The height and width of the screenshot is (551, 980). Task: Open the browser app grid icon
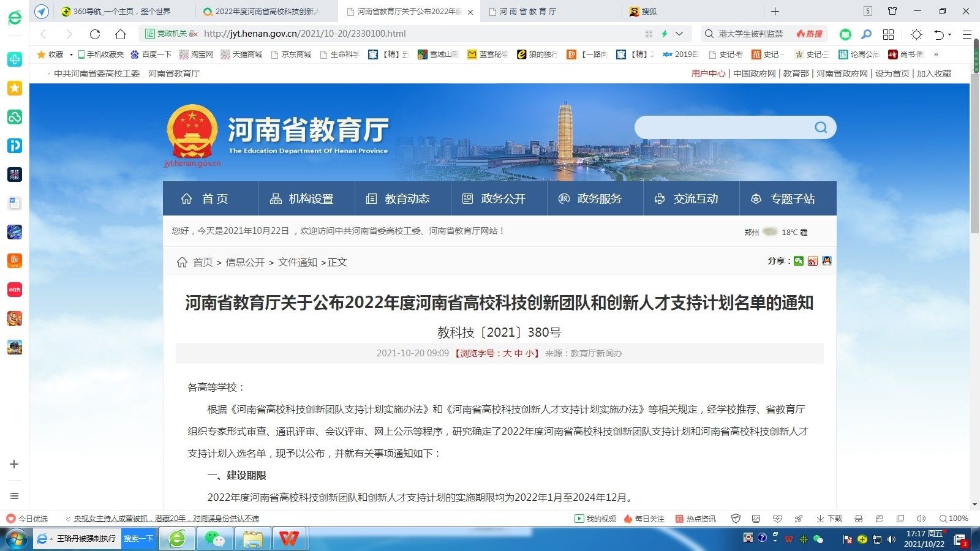pos(888,34)
